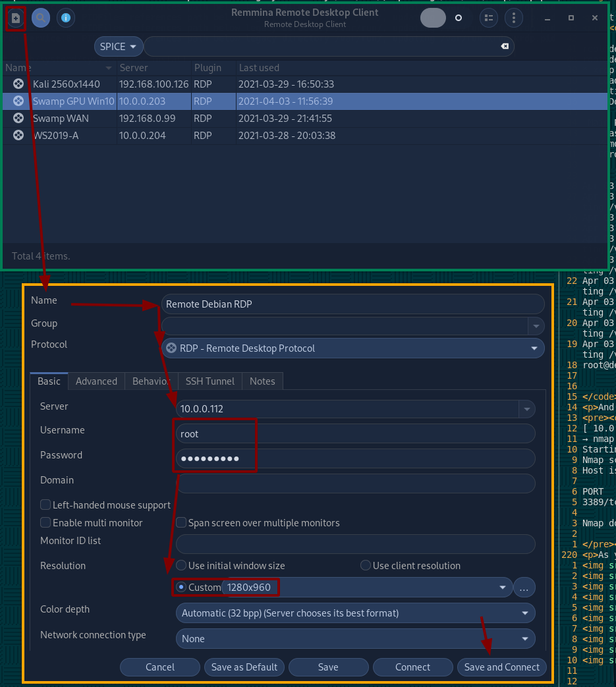This screenshot has height=687, width=616.
Task: Open the SPICE protocol dropdown
Action: (119, 47)
